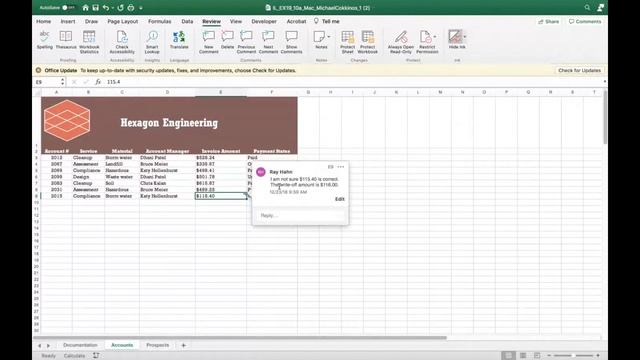640x360 pixels.
Task: Click Protect Workbook
Action: pos(367,42)
